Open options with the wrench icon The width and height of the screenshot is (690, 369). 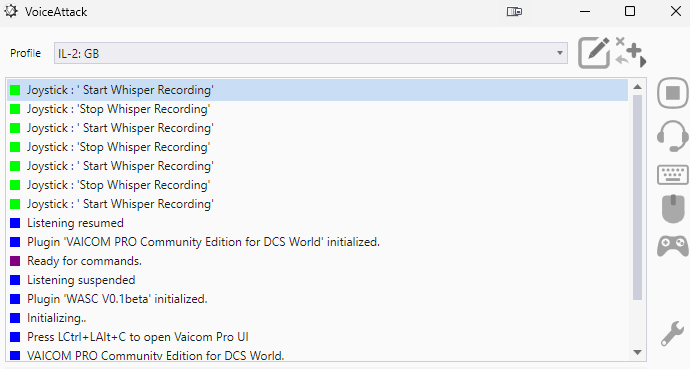pyautogui.click(x=672, y=334)
